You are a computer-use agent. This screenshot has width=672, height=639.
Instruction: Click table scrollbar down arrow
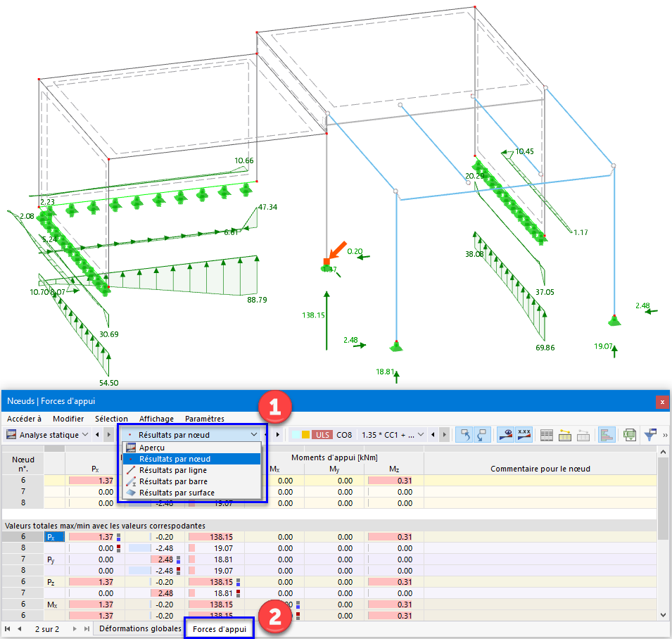663,614
